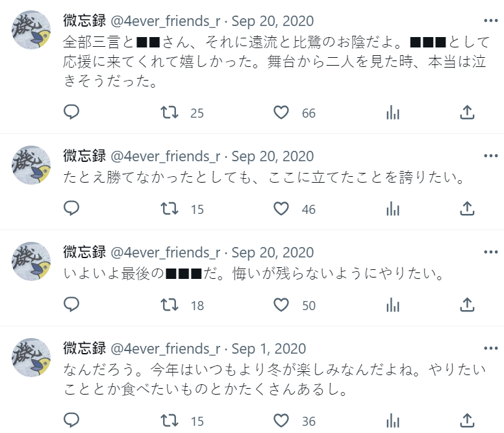
Task: Click the profile avatar of the Sep 1 tweet
Action: pos(31,358)
